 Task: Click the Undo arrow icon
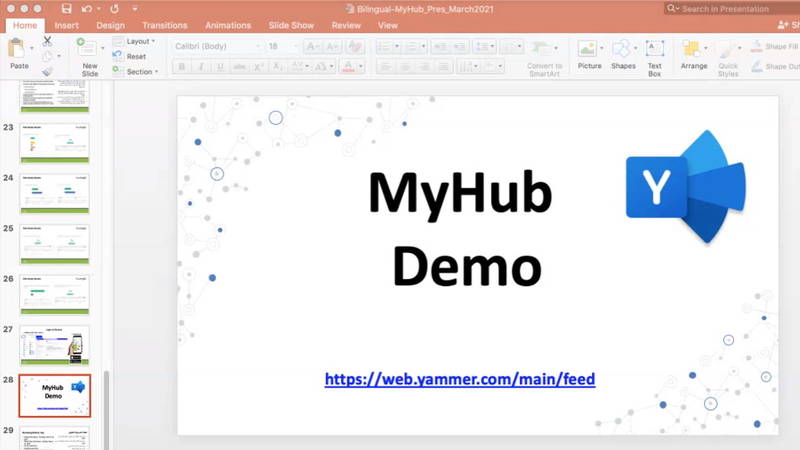(88, 8)
